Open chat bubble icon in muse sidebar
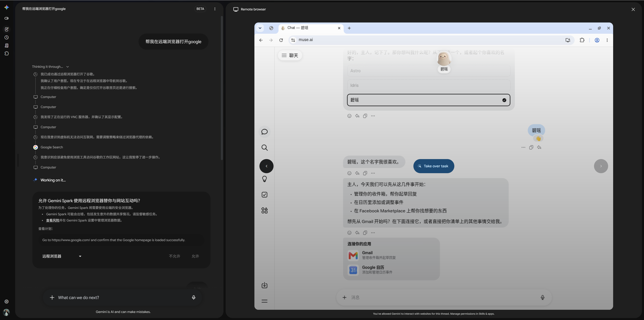The height and width of the screenshot is (320, 644). click(x=264, y=132)
